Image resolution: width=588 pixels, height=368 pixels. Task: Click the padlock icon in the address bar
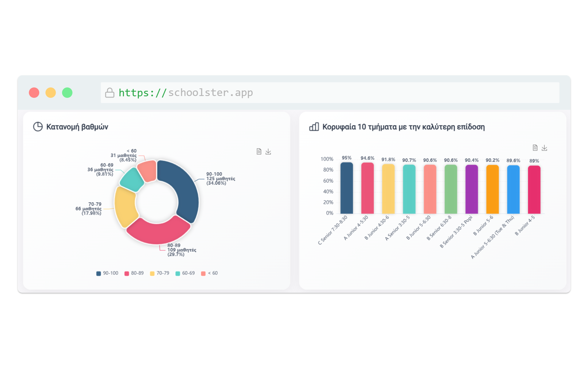[110, 93]
